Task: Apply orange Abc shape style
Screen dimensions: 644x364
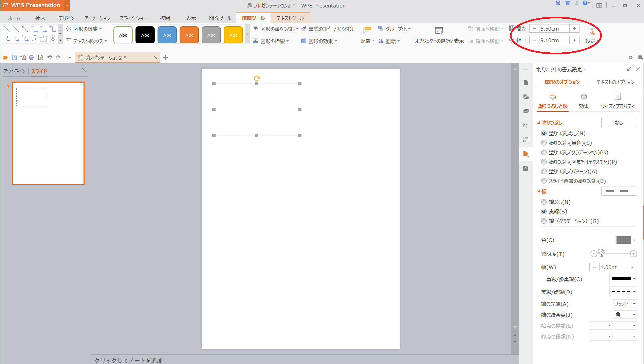Action: coord(189,35)
